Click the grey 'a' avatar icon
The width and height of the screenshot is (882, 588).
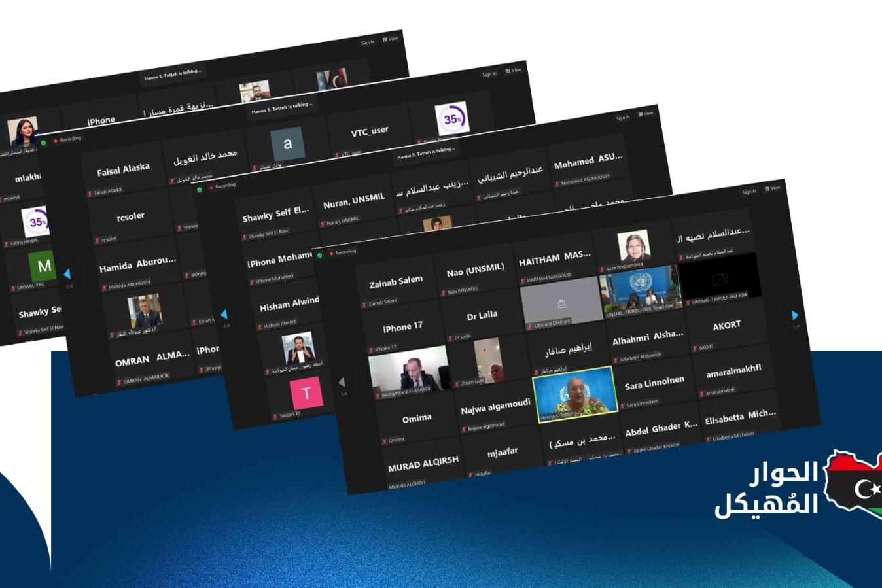(x=287, y=143)
